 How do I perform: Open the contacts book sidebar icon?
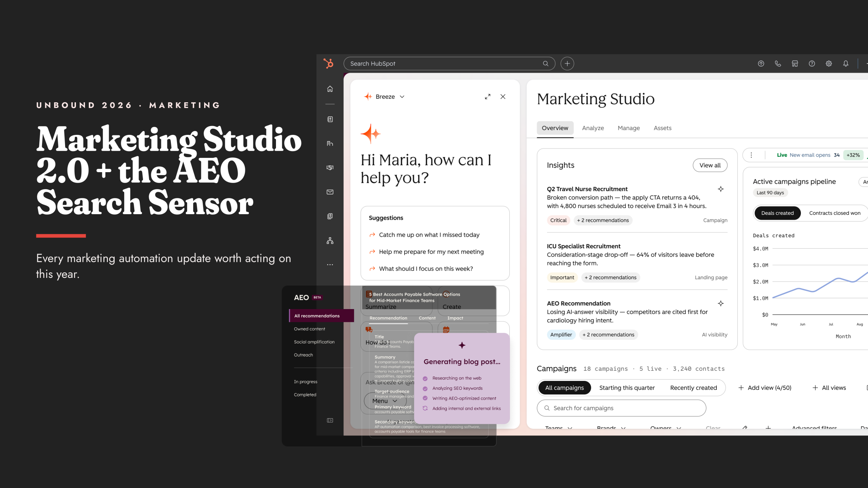click(x=330, y=119)
